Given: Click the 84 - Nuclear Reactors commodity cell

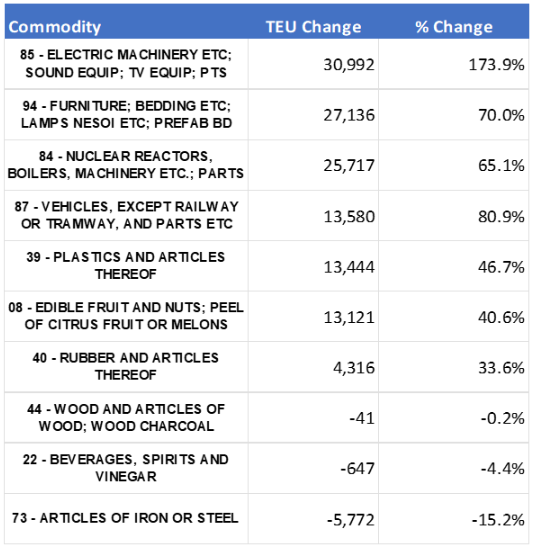Looking at the screenshot, I should pyautogui.click(x=126, y=165).
